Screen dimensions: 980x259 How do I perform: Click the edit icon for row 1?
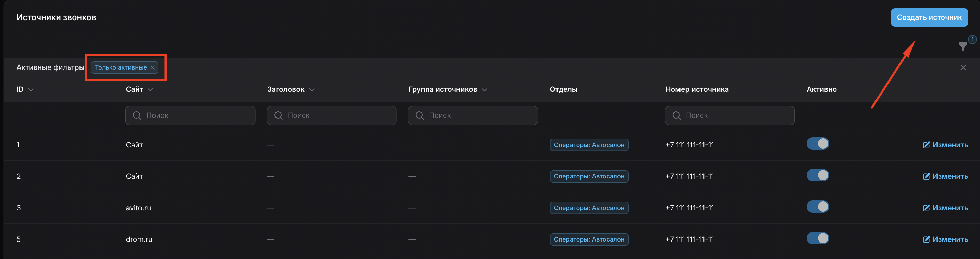point(926,145)
